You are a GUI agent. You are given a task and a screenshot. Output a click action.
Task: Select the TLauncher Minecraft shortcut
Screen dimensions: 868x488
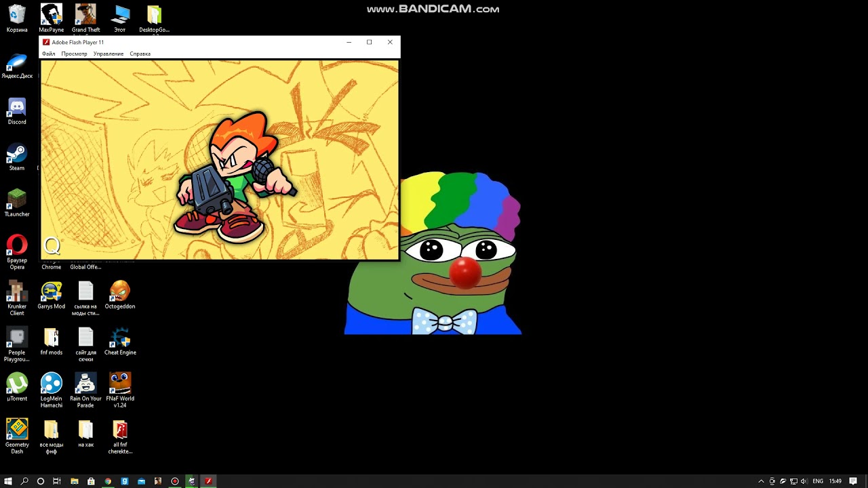point(17,203)
